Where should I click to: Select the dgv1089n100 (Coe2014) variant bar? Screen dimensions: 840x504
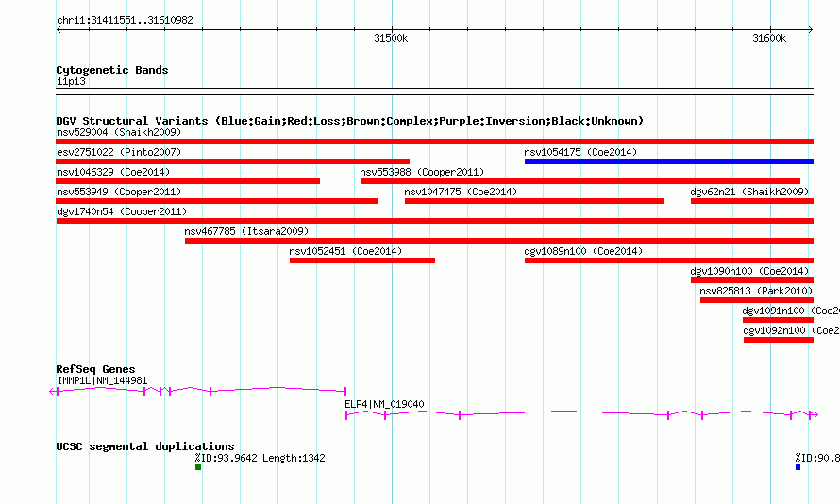(x=668, y=260)
